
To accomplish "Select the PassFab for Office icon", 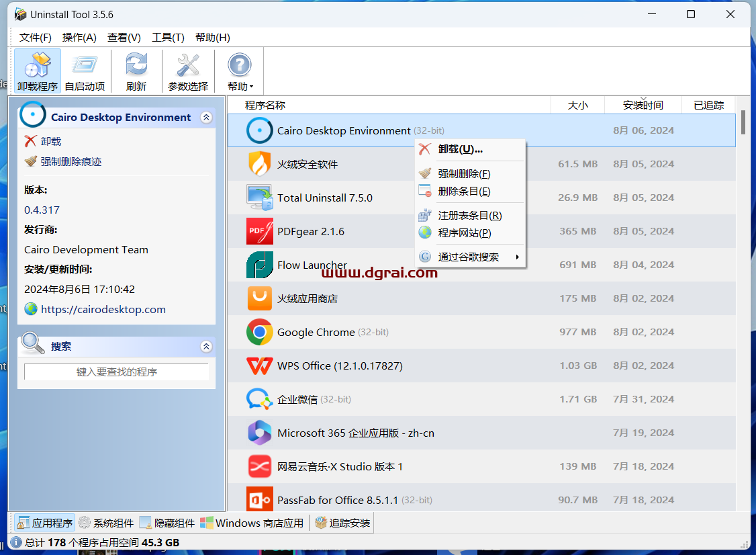I will [x=259, y=499].
